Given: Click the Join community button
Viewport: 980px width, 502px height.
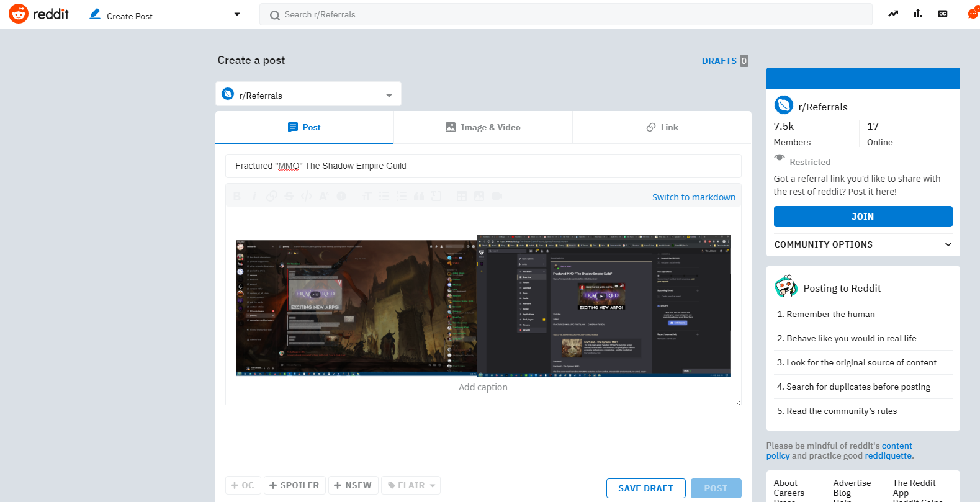Looking at the screenshot, I should [x=863, y=217].
